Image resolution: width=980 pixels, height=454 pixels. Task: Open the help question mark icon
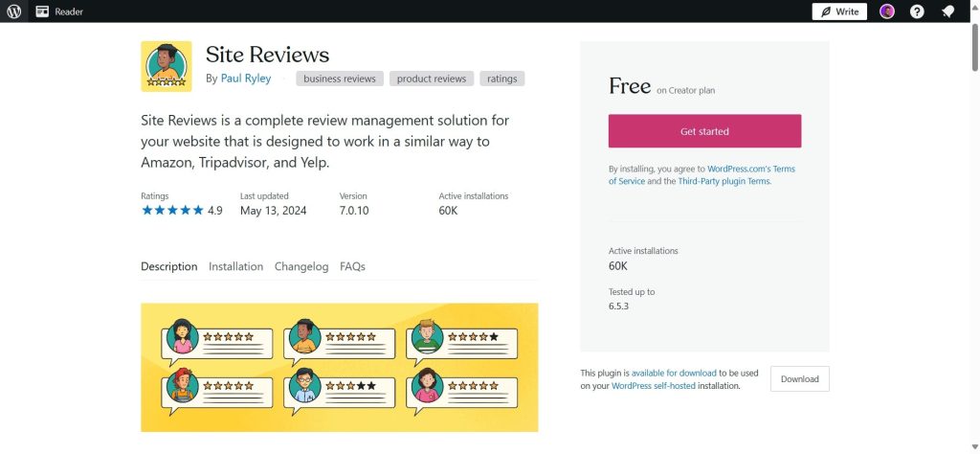(x=917, y=11)
